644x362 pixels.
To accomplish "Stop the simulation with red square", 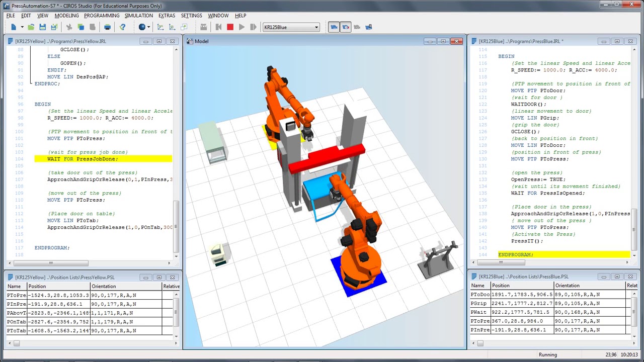I will pyautogui.click(x=230, y=27).
